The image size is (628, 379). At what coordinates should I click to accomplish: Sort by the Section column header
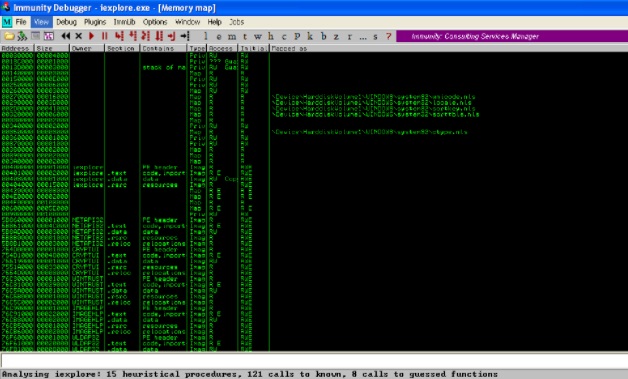(122, 48)
